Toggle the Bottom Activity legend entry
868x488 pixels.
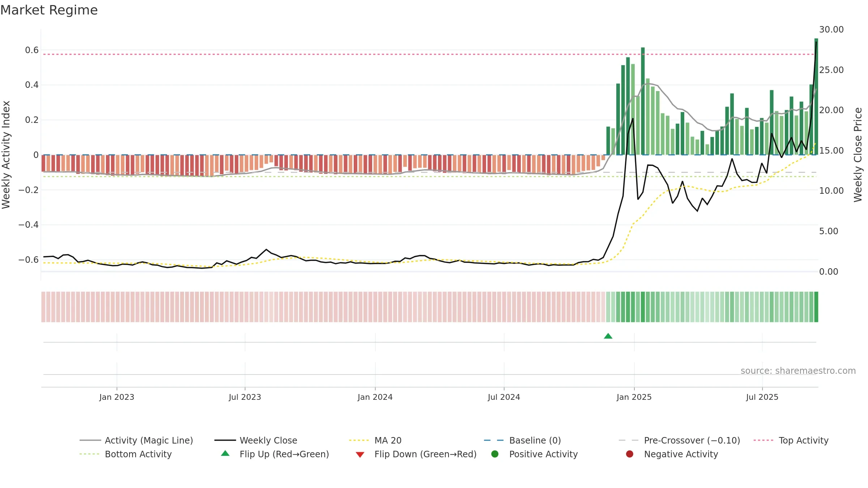pos(125,454)
